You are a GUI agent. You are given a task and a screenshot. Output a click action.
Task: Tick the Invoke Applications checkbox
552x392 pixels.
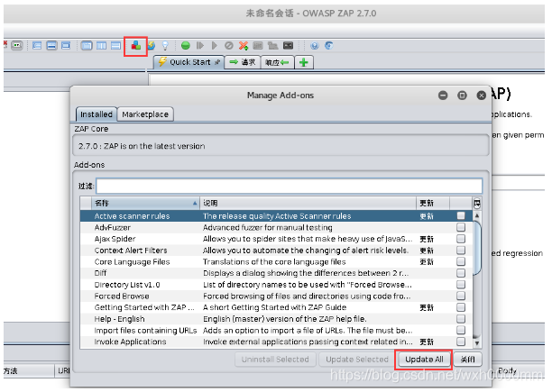tap(461, 342)
